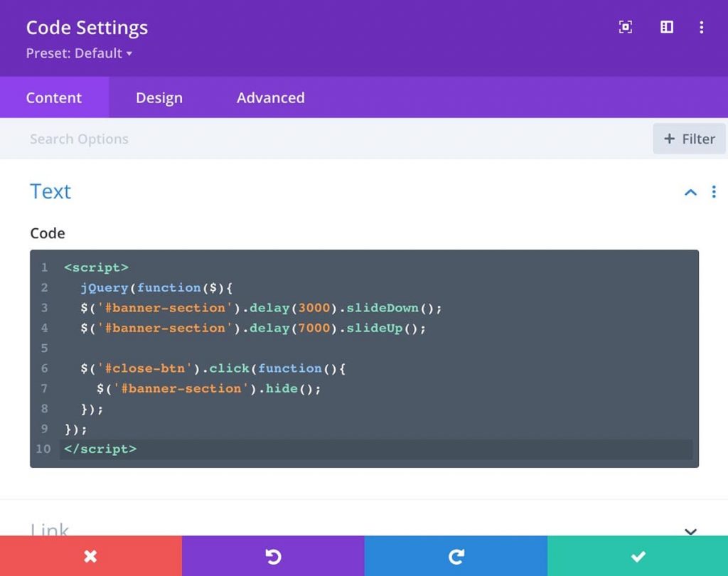Open responsive view settings icon
This screenshot has width=728, height=576.
(x=666, y=27)
